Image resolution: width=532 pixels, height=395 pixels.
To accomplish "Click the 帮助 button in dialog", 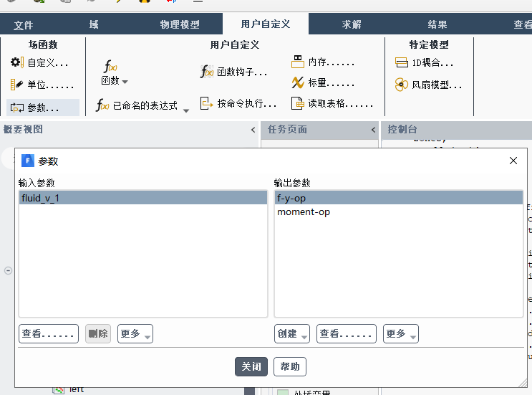I will tap(290, 366).
